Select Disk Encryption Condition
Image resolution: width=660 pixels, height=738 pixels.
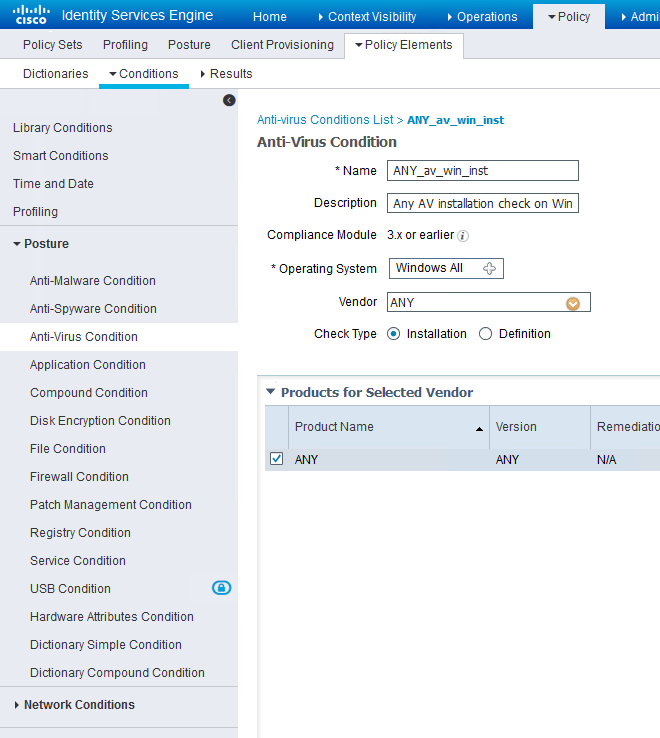click(100, 421)
